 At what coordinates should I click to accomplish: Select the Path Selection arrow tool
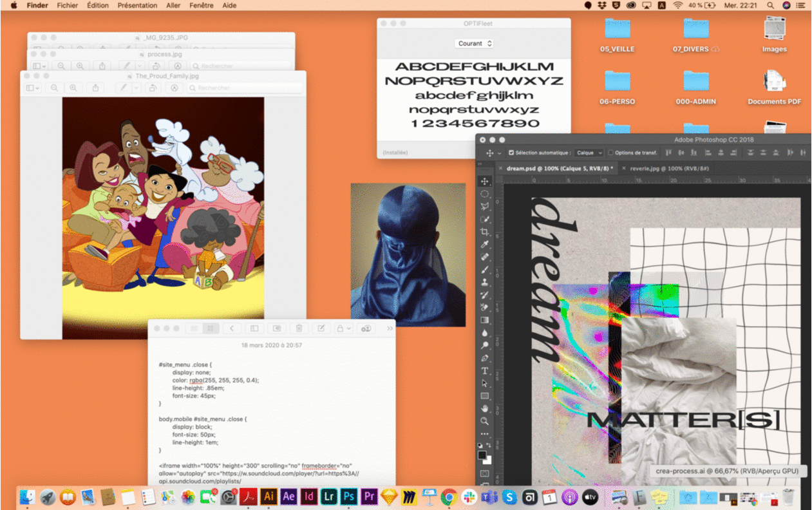(x=485, y=383)
